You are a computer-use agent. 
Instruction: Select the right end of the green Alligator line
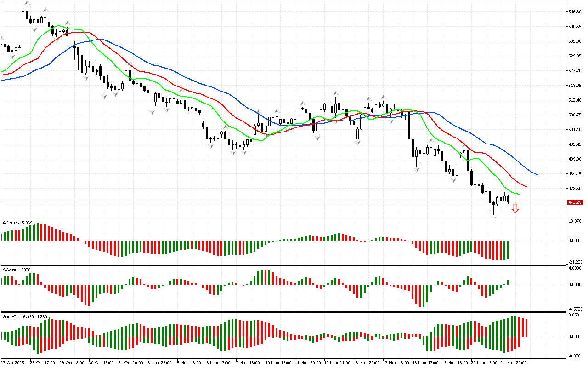(x=518, y=194)
